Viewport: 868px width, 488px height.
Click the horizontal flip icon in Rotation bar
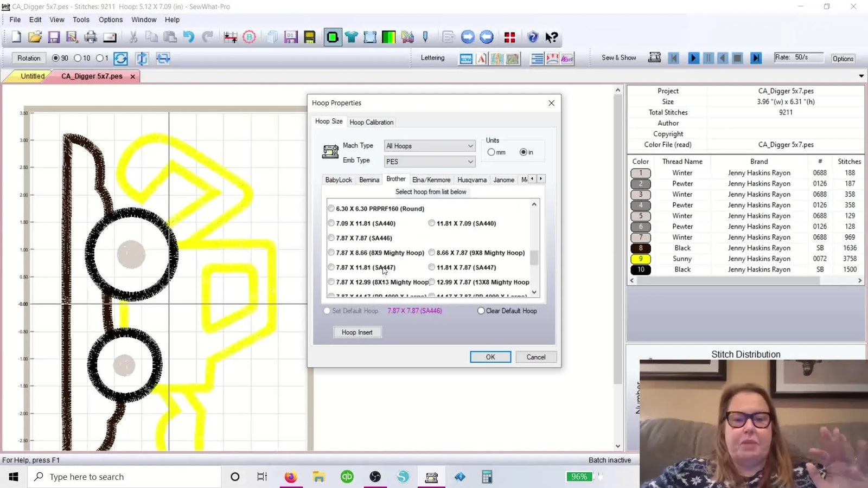point(163,58)
